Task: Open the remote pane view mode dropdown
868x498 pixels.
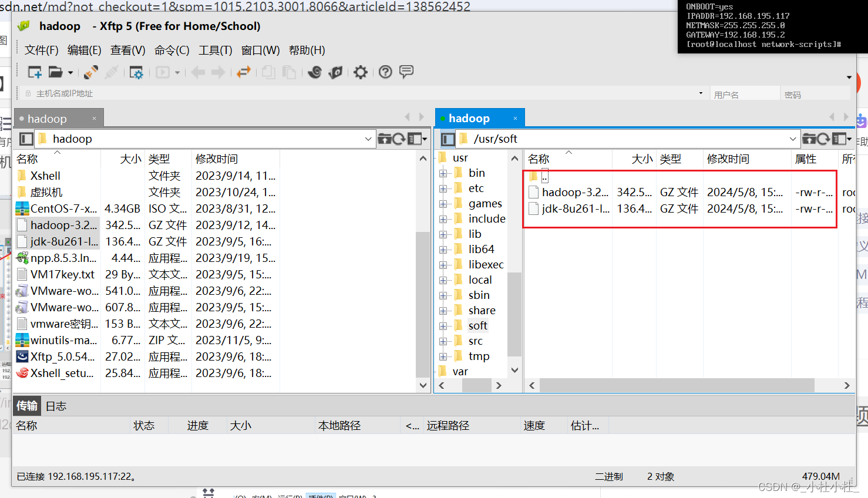Action: [x=842, y=139]
